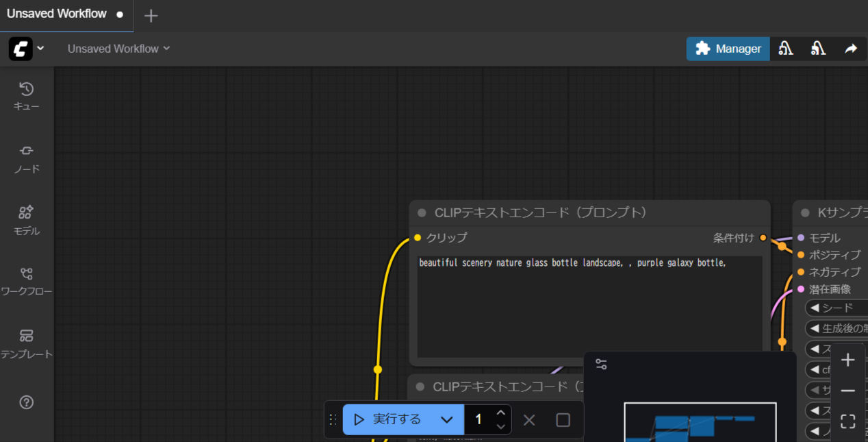This screenshot has width=868, height=442.
Task: Collapse the Kサンプラー node using its dot
Action: [x=805, y=213]
